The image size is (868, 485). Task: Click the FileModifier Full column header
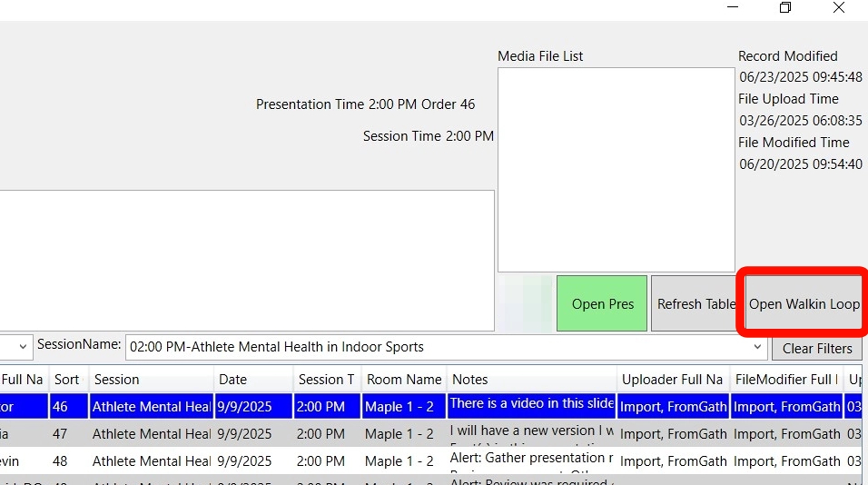[786, 380]
